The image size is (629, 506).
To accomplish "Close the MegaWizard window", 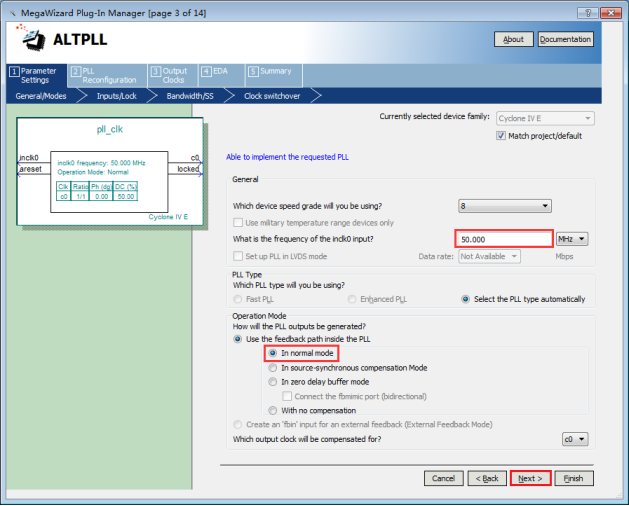I will point(611,13).
